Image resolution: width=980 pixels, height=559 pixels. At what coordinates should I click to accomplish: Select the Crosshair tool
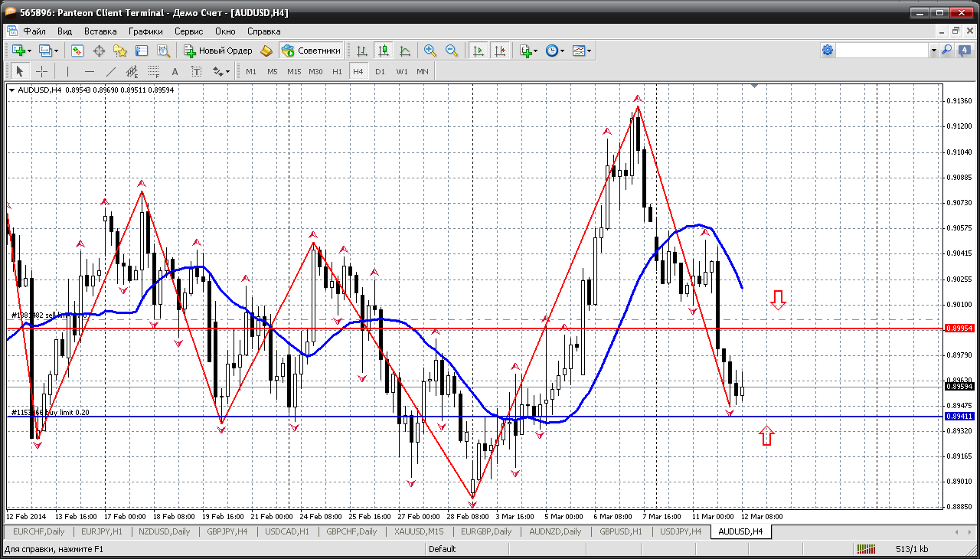[41, 71]
